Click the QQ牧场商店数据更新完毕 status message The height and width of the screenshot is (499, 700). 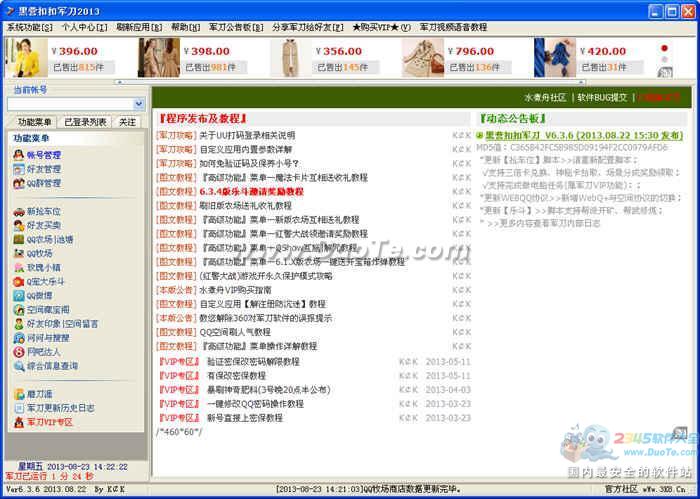[369, 489]
